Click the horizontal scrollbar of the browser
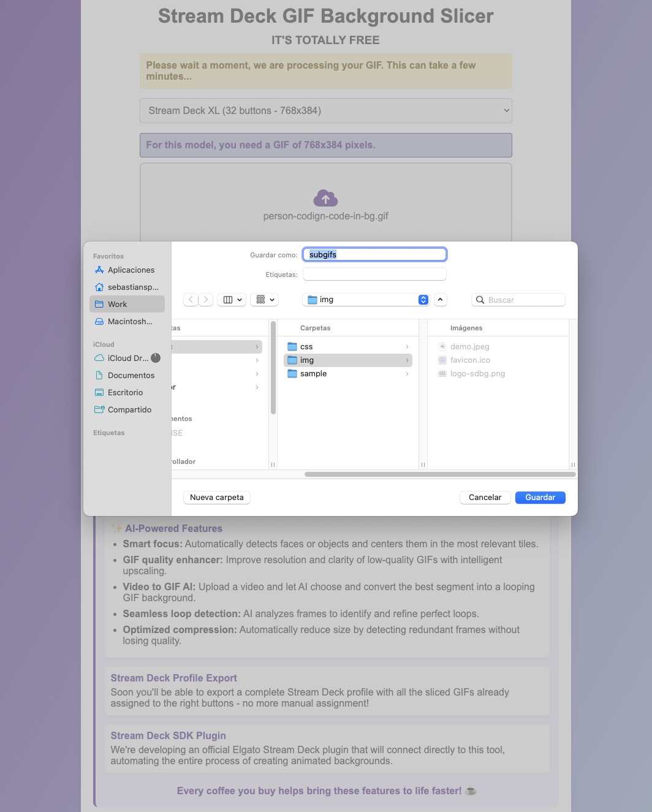 tap(440, 474)
